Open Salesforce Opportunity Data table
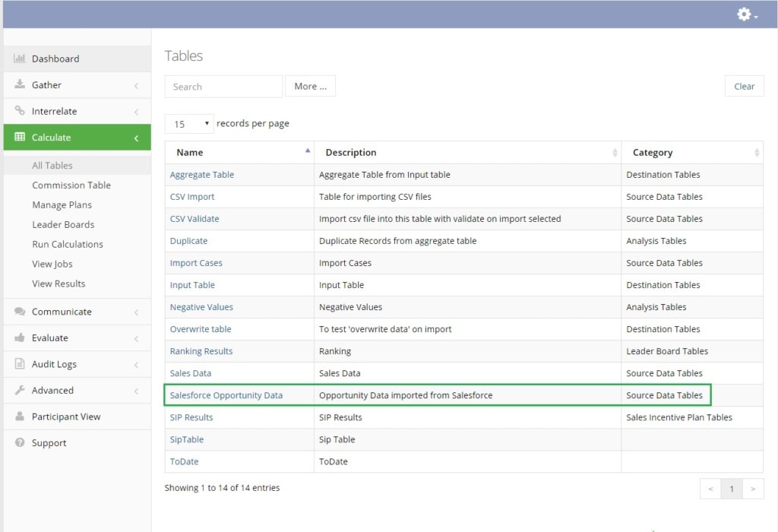Screen dimensions: 778x532 coord(226,395)
